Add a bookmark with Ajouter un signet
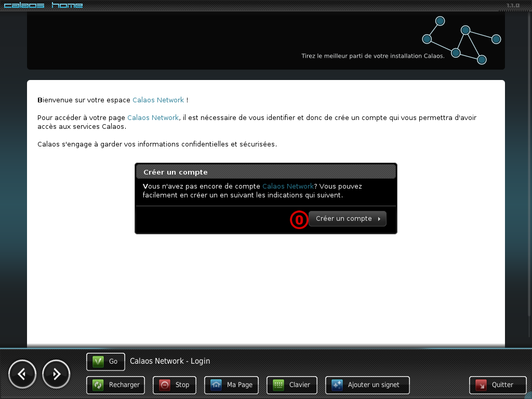Image resolution: width=532 pixels, height=399 pixels. pos(367,385)
